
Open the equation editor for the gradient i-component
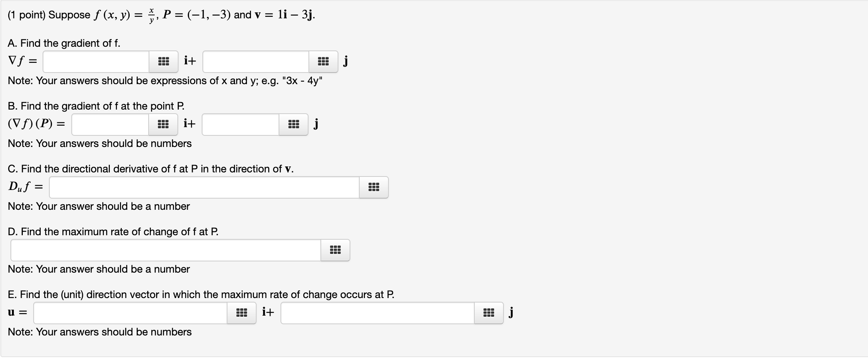point(164,61)
